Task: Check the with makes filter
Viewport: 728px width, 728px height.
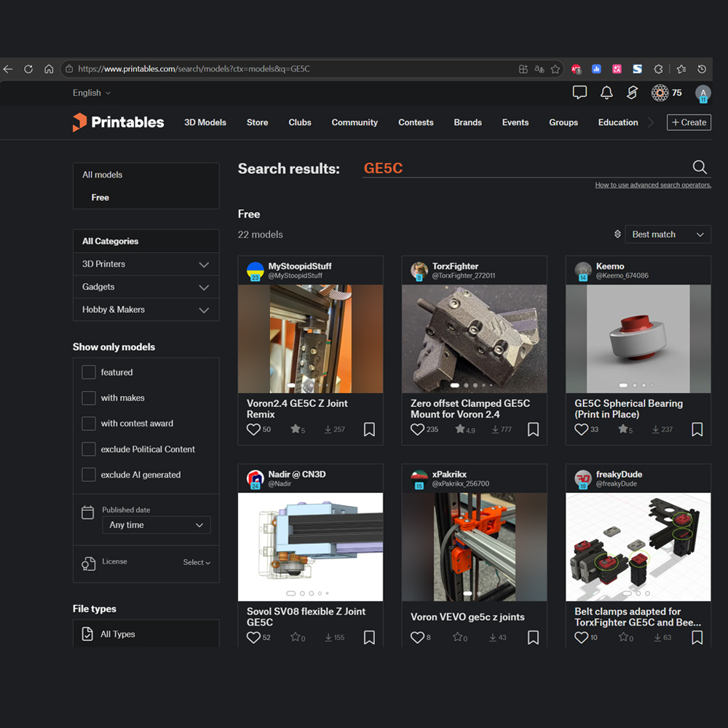Action: [x=89, y=398]
